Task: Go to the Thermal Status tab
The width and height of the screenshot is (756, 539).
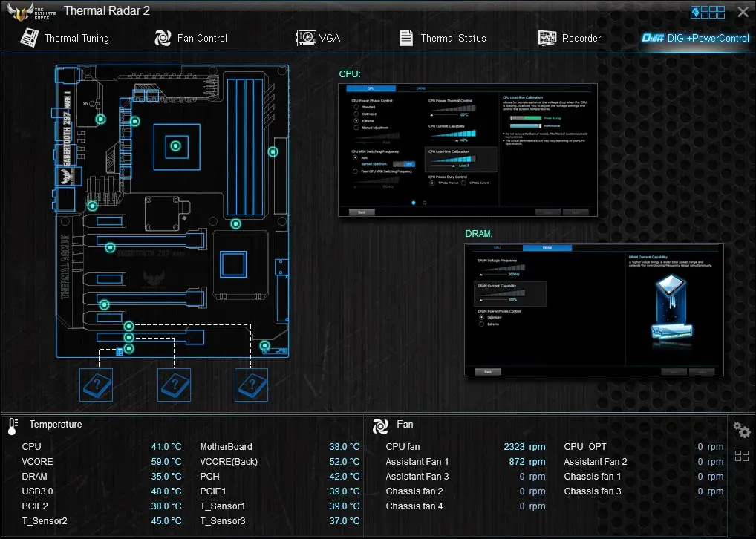Action: (x=443, y=38)
